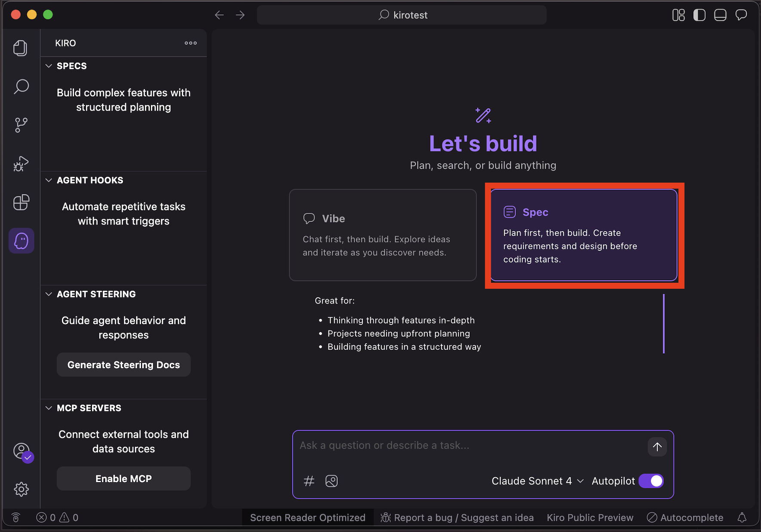Open the remote connection status icon
This screenshot has width=761, height=532.
[x=16, y=517]
